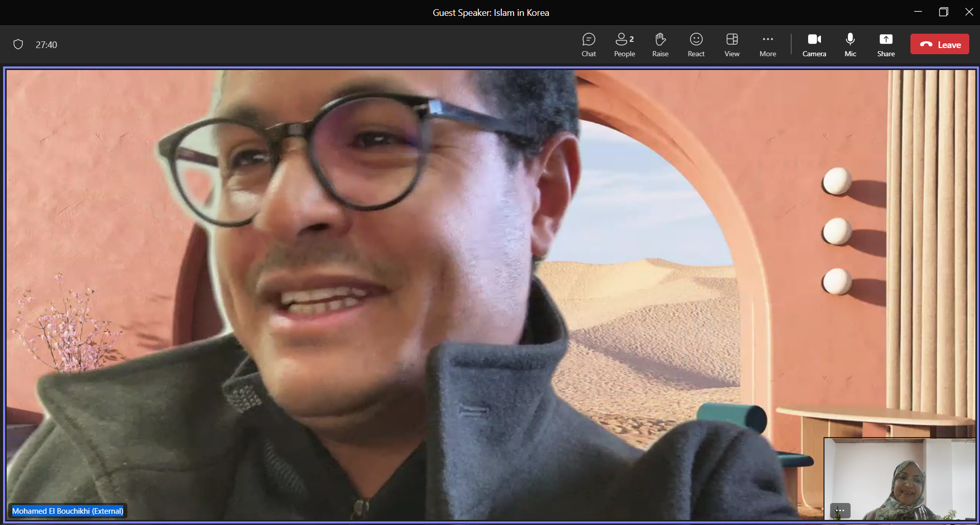
Task: Click Mohamed El Bouchikhi name label
Action: pyautogui.click(x=68, y=511)
